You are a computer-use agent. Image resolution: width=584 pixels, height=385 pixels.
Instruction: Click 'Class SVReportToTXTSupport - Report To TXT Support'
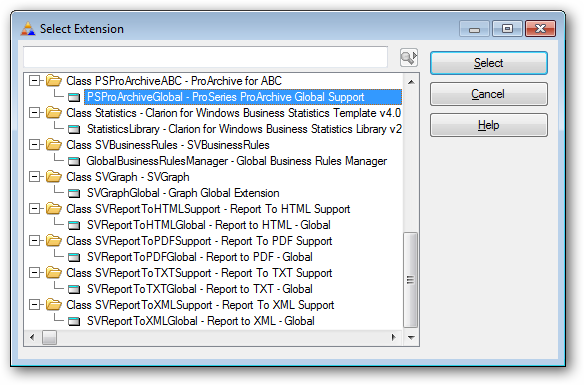pyautogui.click(x=199, y=273)
